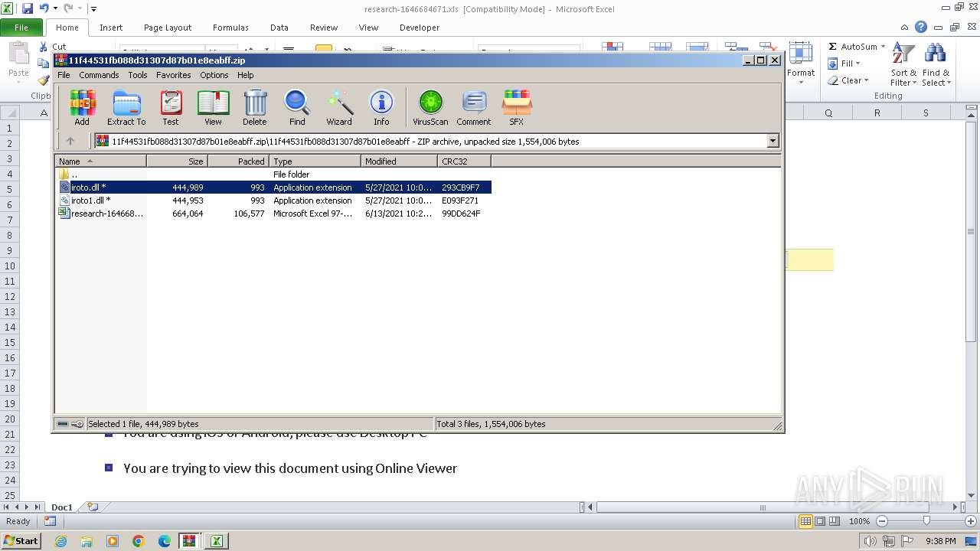Expand the archive path dropdown

tap(773, 141)
